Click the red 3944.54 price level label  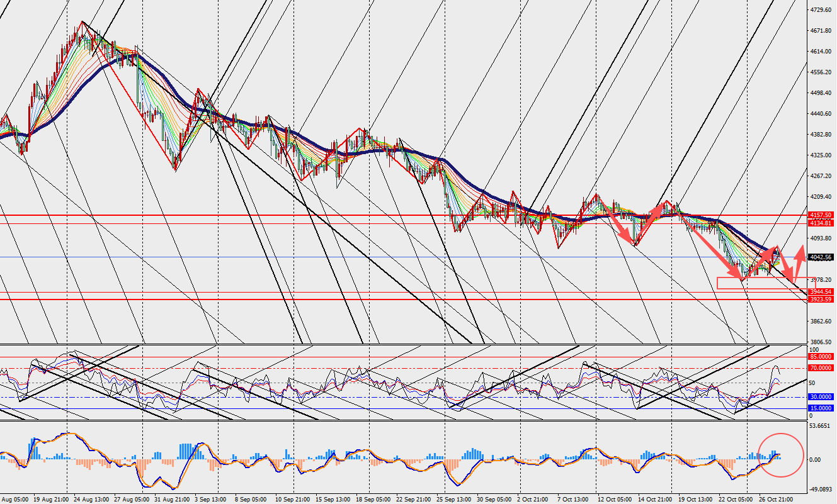point(821,292)
